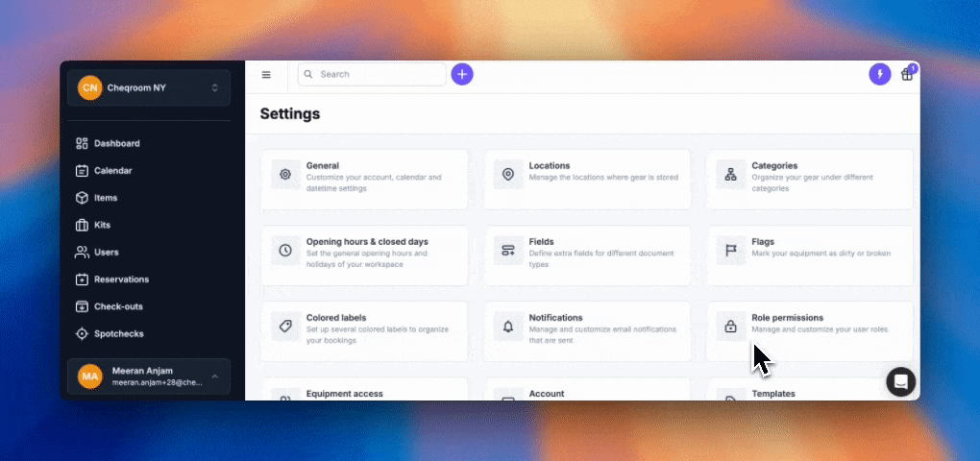Click the Fields icon
980x461 pixels.
point(508,251)
